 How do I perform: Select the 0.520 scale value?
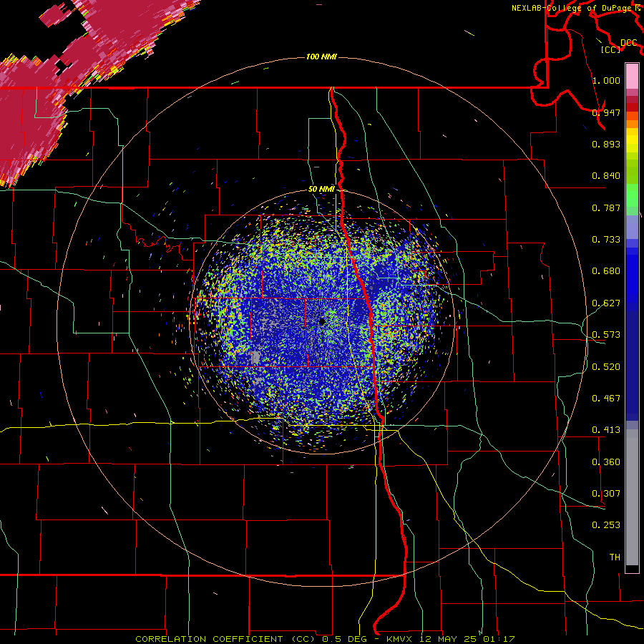(606, 367)
